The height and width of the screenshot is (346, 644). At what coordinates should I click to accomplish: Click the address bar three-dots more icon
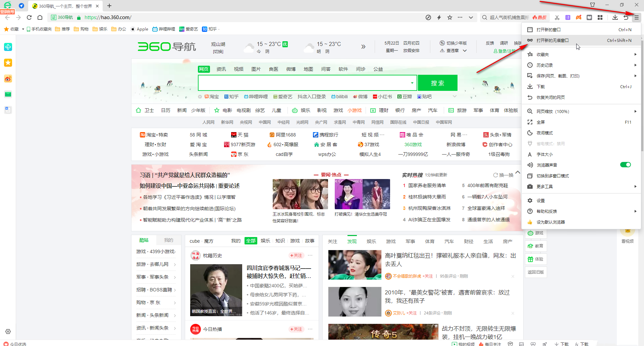click(x=460, y=17)
